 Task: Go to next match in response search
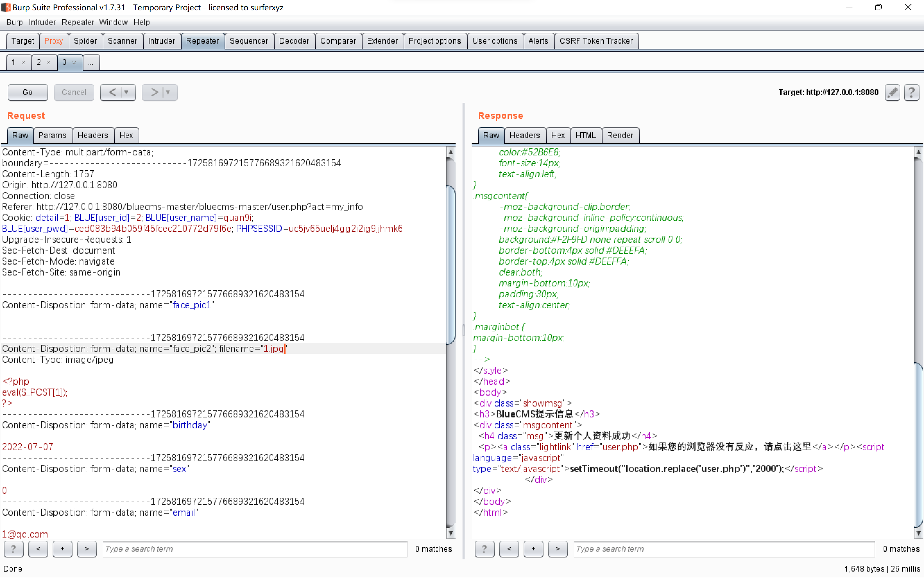click(558, 549)
